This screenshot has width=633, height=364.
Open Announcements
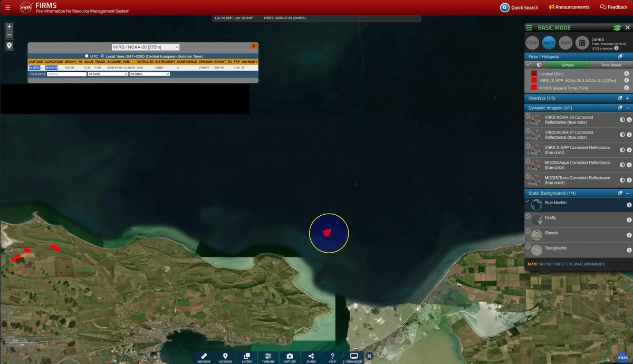point(569,7)
